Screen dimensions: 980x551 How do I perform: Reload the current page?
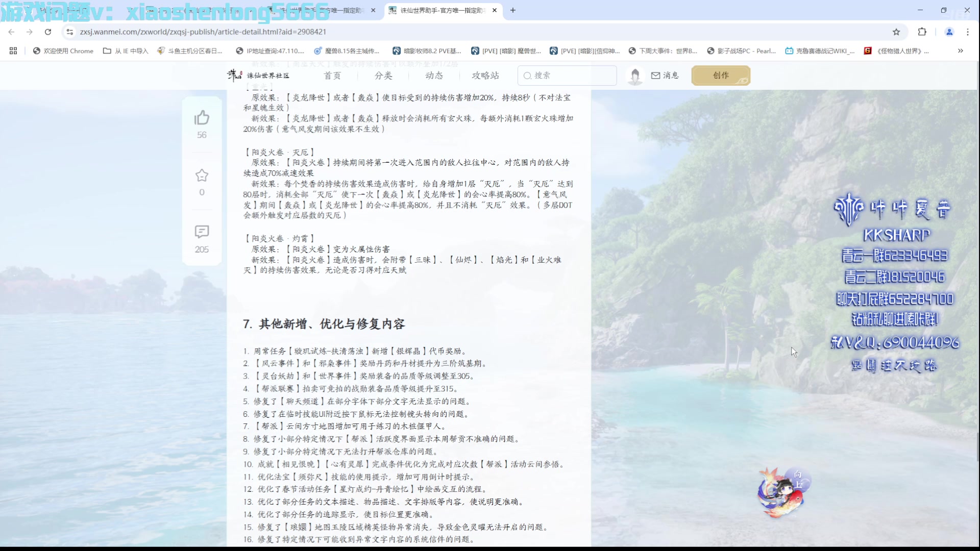[x=48, y=32]
